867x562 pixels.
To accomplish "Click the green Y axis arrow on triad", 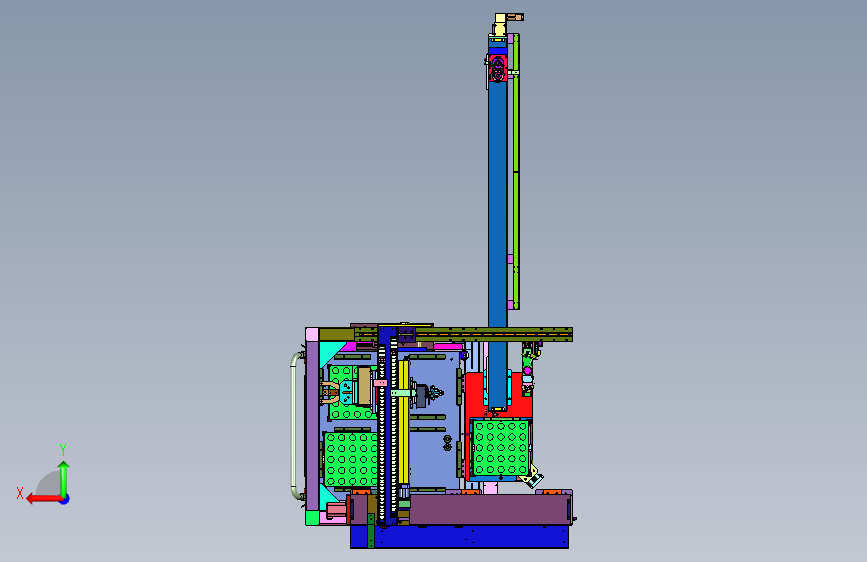I will (x=64, y=478).
